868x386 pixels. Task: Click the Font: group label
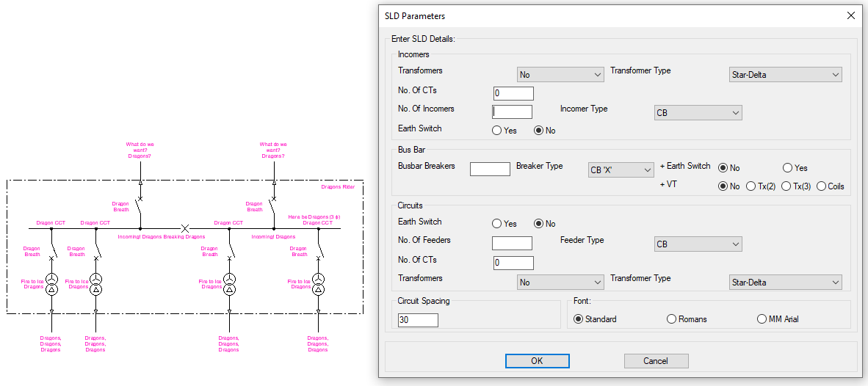pyautogui.click(x=582, y=302)
